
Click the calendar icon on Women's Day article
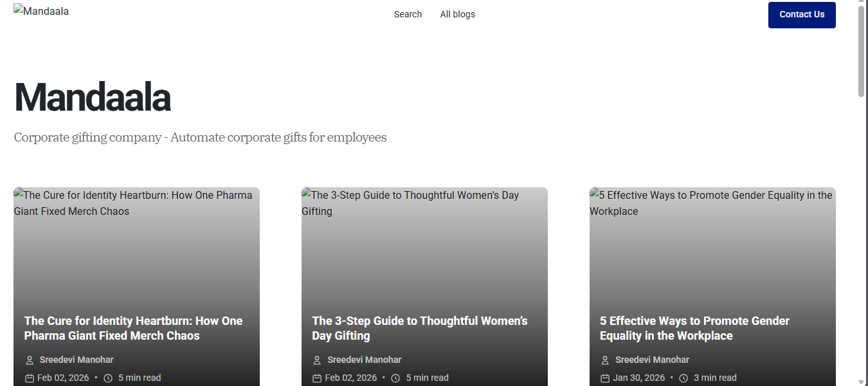317,378
